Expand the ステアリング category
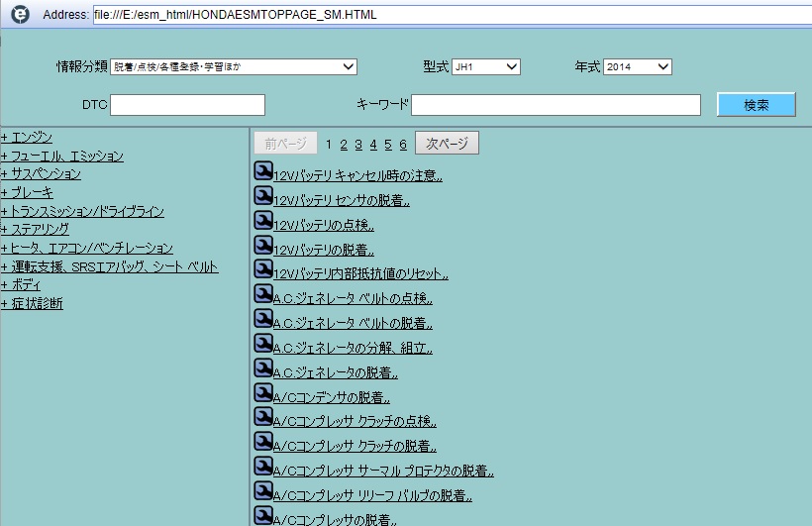 pos(35,229)
